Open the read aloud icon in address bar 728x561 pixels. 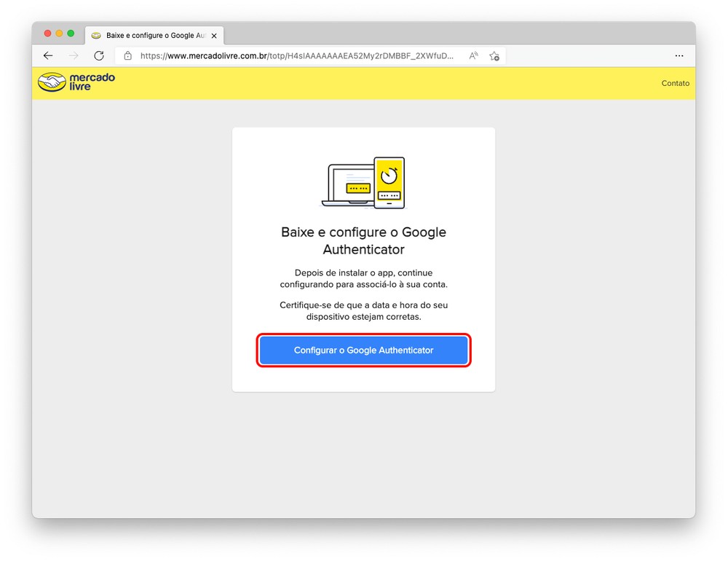click(473, 56)
